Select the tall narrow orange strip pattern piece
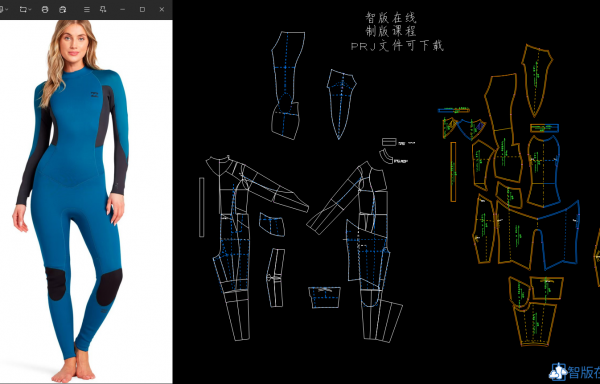 tap(453, 172)
